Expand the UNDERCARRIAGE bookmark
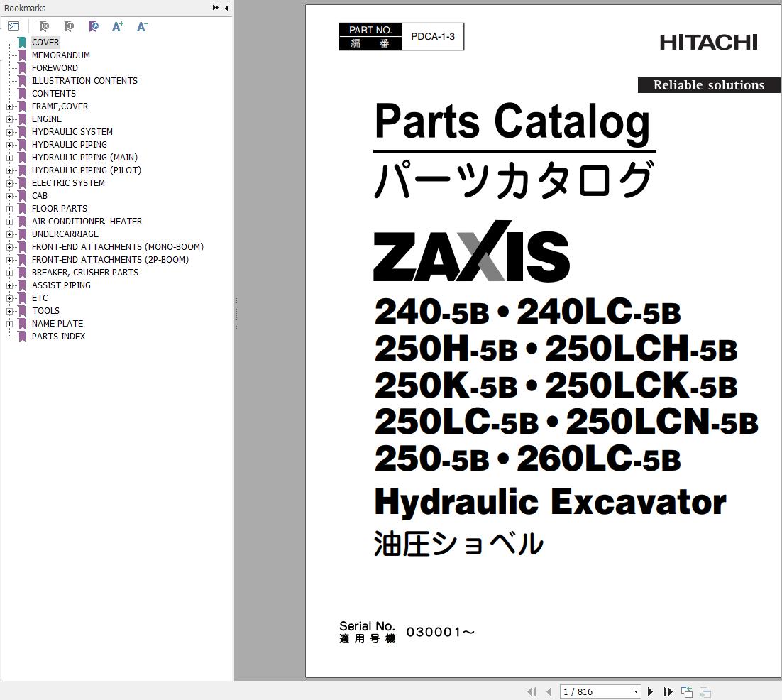Viewport: 782px width, 700px height. click(9, 234)
